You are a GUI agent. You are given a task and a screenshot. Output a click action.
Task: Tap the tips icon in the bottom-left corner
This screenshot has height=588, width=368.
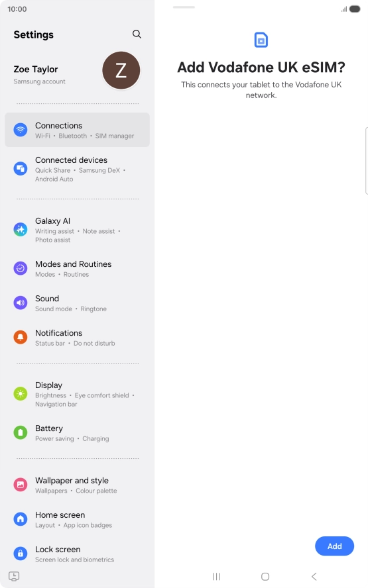[14, 576]
